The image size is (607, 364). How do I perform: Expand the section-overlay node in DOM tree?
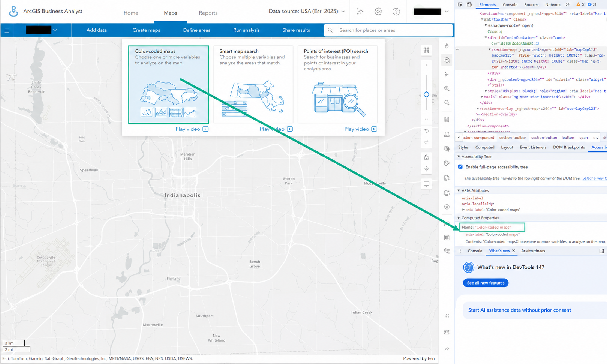point(478,109)
